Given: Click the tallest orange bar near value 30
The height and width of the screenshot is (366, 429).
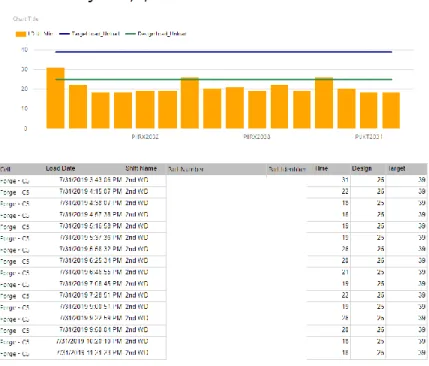Looking at the screenshot, I should (x=55, y=98).
